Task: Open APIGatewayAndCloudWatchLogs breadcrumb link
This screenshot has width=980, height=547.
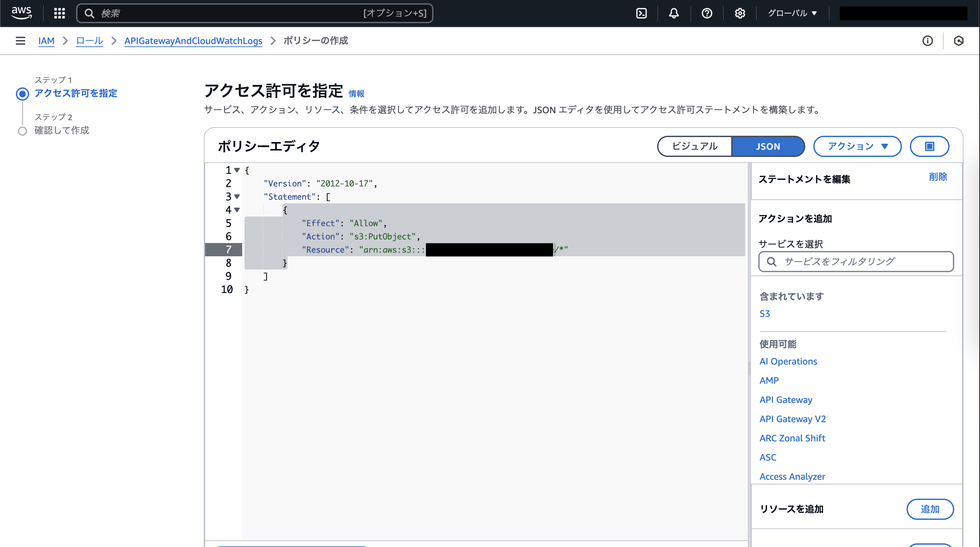Action: [x=193, y=41]
